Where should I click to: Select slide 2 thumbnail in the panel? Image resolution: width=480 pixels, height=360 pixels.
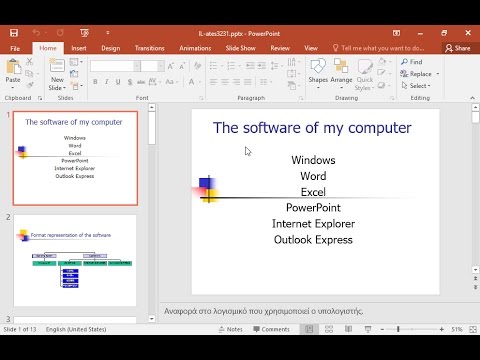pos(75,260)
